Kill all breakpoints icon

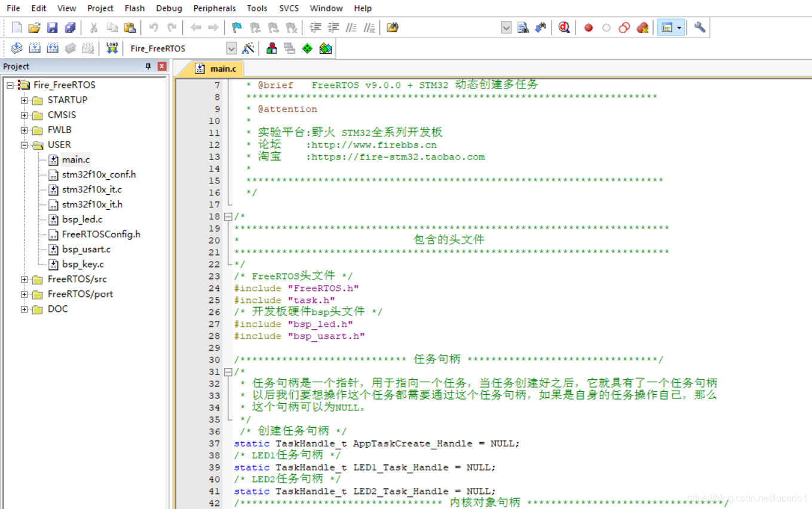pyautogui.click(x=642, y=27)
